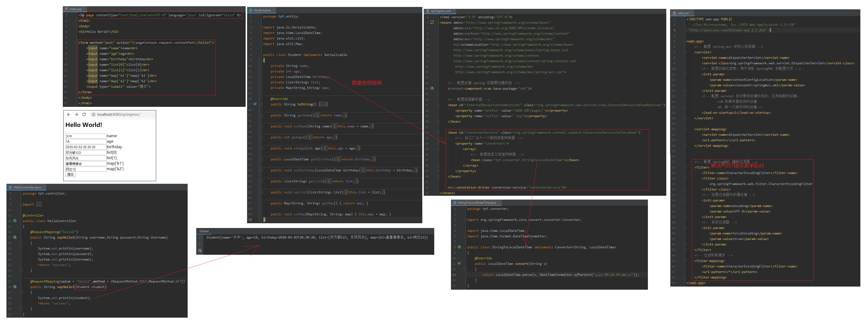Click Spring context gutter icon on beans line
Image resolution: width=868 pixels, height=326 pixels.
(432, 22)
